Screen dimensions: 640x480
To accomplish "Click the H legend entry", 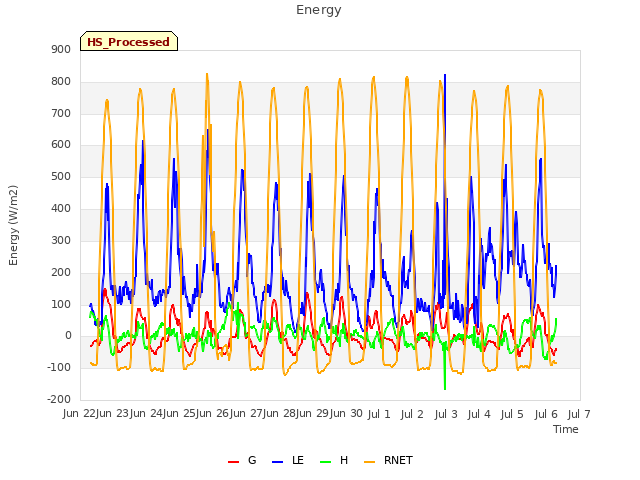I will click(x=334, y=460).
